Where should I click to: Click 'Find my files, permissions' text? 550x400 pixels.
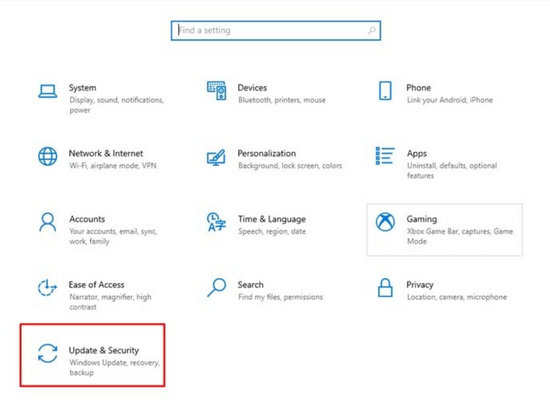tap(280, 297)
